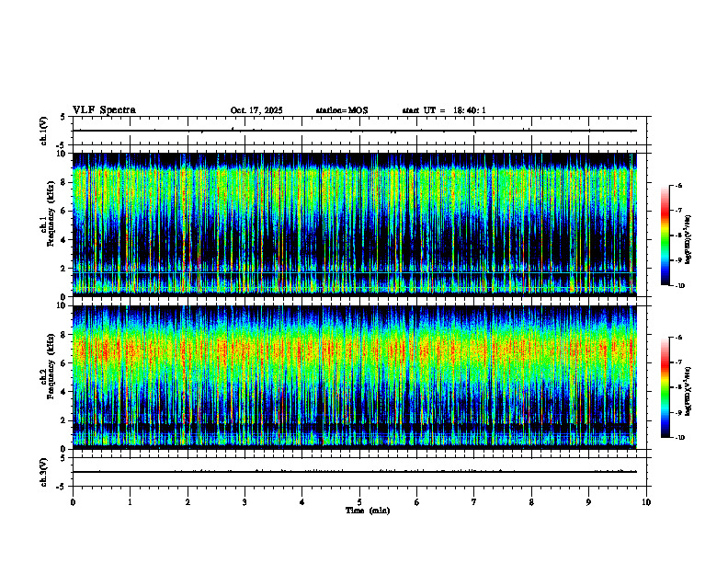
Task: Click the "Time (min)" x-axis label
Action: pos(368,511)
